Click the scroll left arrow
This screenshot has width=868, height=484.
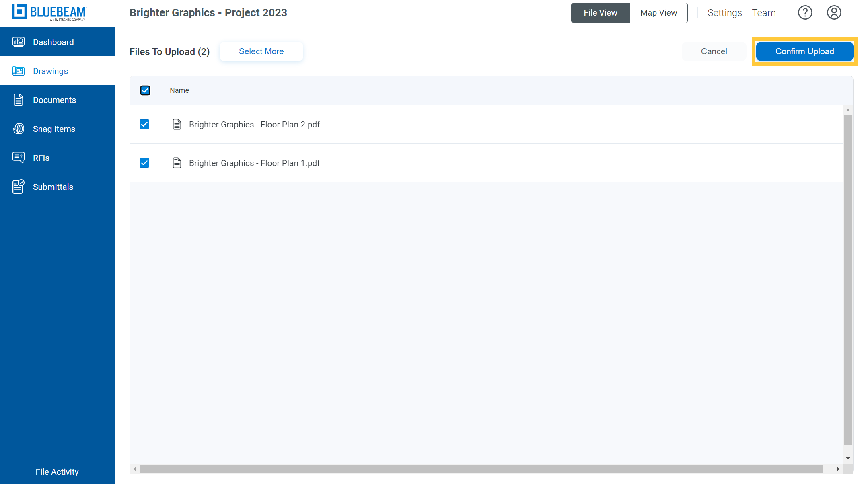135,469
